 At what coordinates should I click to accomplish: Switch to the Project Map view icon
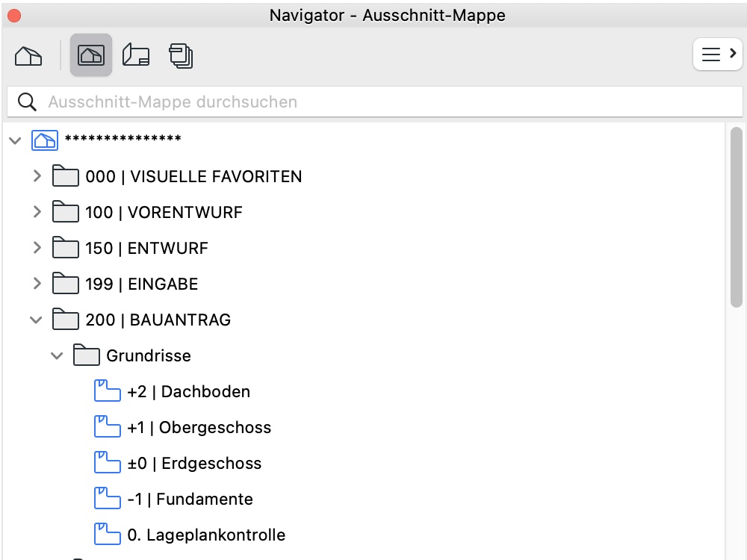(28, 55)
